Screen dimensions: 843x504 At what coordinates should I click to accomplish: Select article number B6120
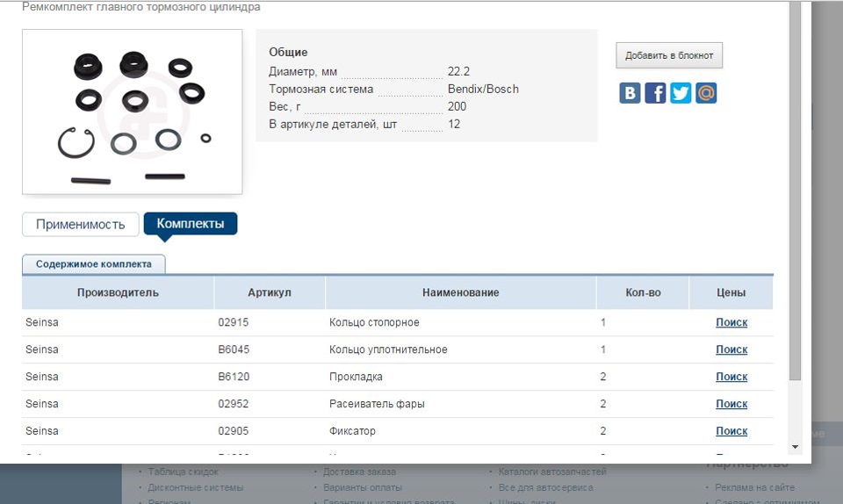234,377
